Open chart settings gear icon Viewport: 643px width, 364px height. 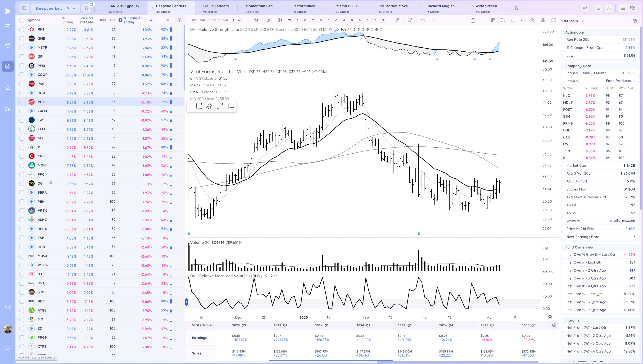pyautogui.click(x=543, y=20)
